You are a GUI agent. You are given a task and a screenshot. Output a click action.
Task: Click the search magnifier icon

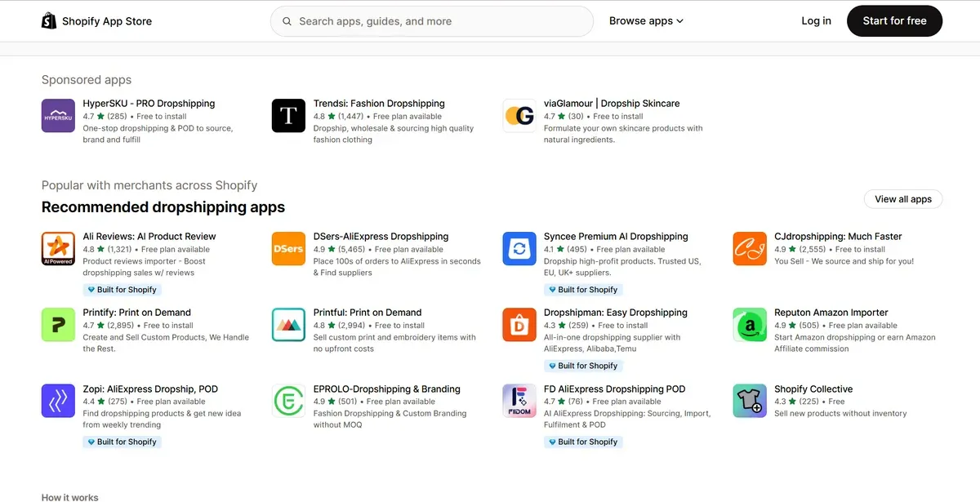click(287, 21)
